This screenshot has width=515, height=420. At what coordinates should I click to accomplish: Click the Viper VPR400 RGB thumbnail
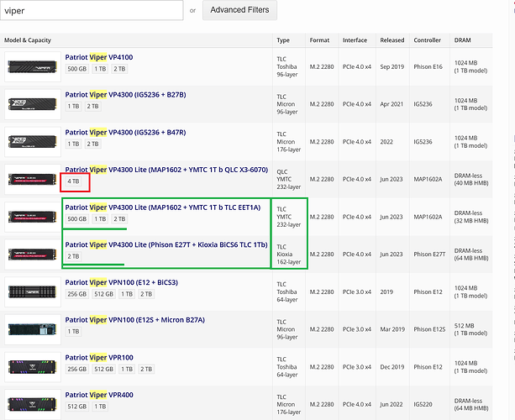33,405
